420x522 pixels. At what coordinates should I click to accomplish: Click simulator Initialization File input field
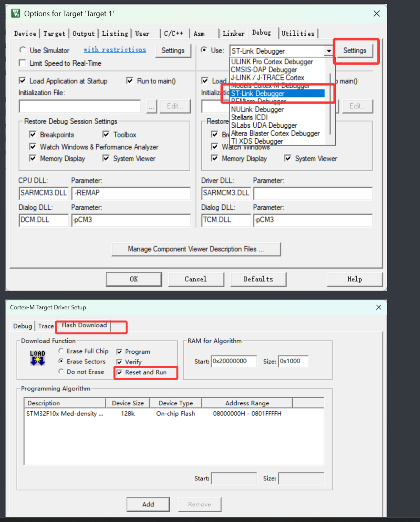point(80,106)
